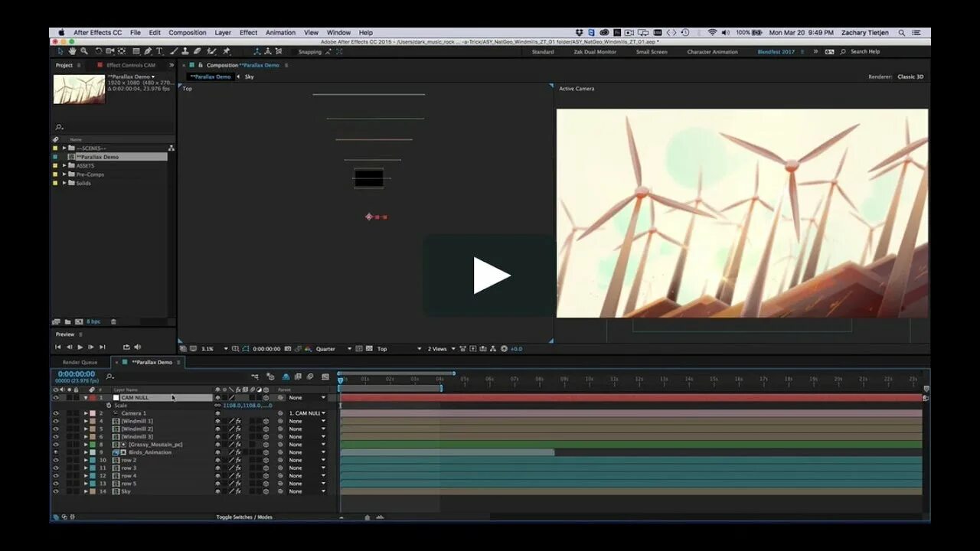Screen dimensions: 980x551
Task: Switch to Effect Controls CAM tab
Action: [x=130, y=65]
